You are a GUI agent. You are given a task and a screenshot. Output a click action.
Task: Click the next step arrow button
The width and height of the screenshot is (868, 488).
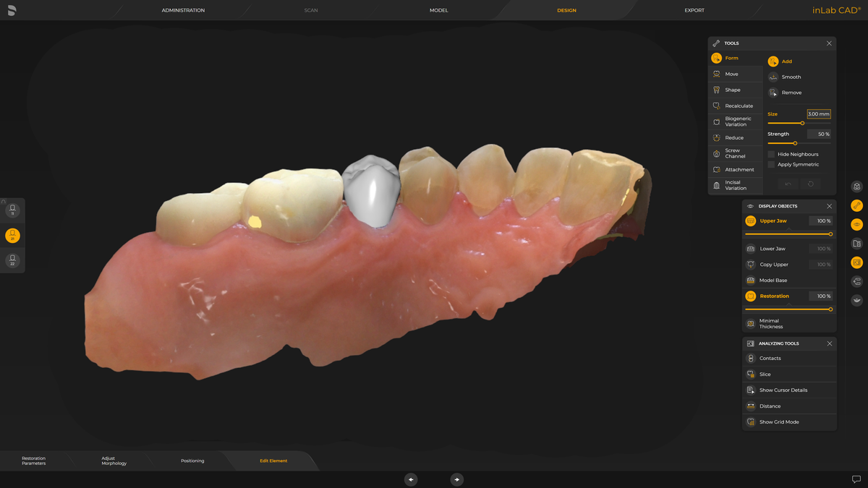[457, 479]
